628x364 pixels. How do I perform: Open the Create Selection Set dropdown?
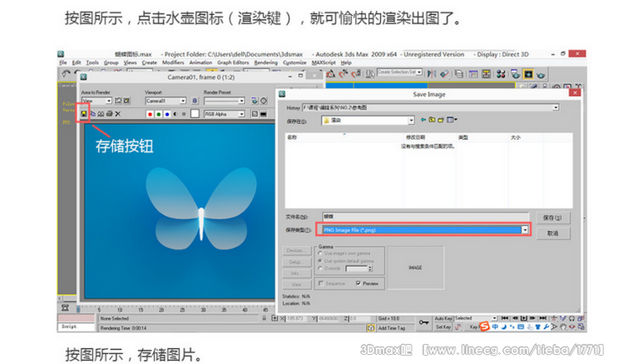coord(399,72)
